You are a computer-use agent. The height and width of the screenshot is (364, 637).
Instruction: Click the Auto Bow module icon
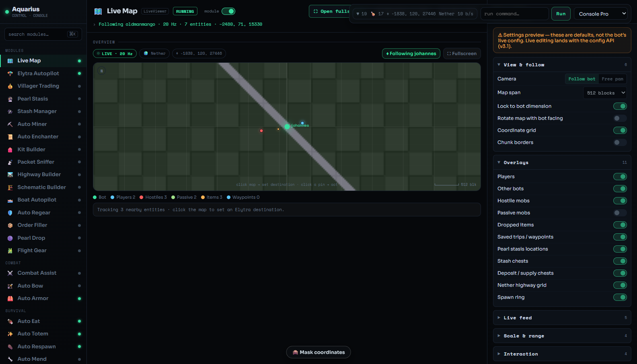pyautogui.click(x=10, y=286)
